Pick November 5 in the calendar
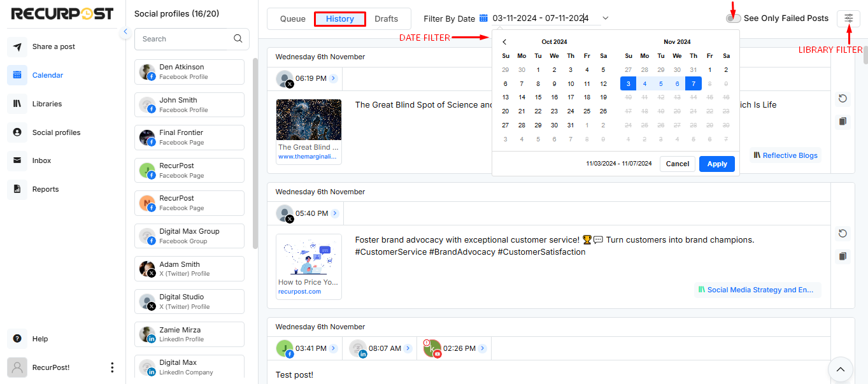Viewport: 868px width, 384px height. [x=661, y=83]
